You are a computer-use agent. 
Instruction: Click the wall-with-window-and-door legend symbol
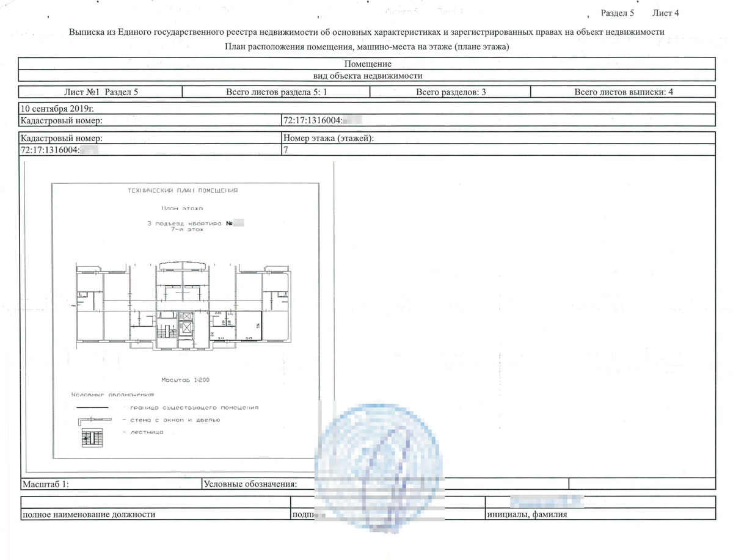point(95,420)
